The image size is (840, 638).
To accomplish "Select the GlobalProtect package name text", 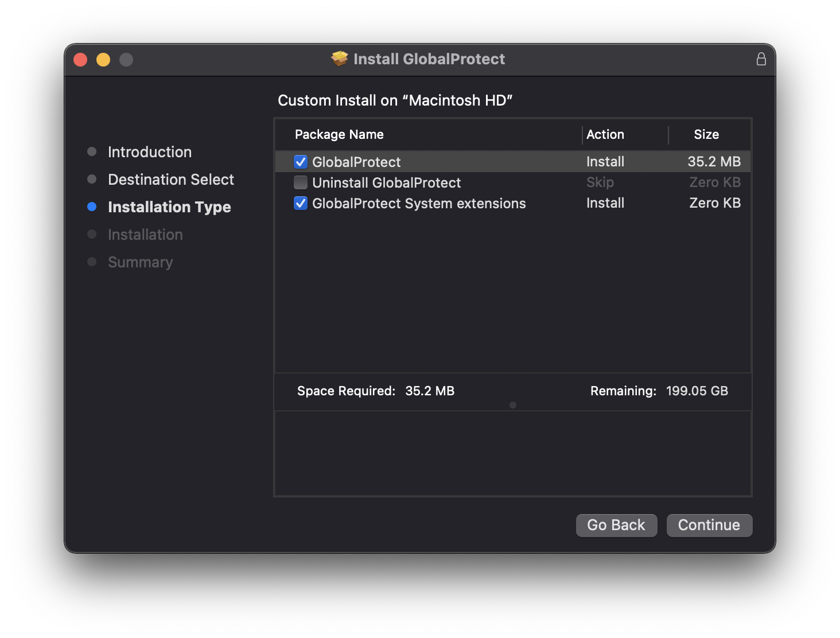I will point(356,162).
